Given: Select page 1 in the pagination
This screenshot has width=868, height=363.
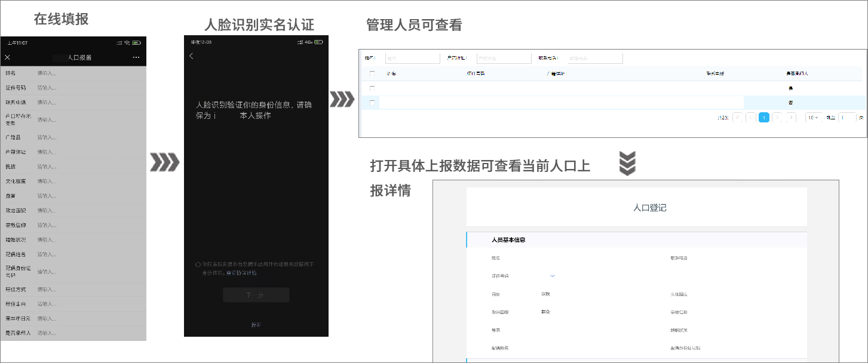Looking at the screenshot, I should click(x=764, y=118).
